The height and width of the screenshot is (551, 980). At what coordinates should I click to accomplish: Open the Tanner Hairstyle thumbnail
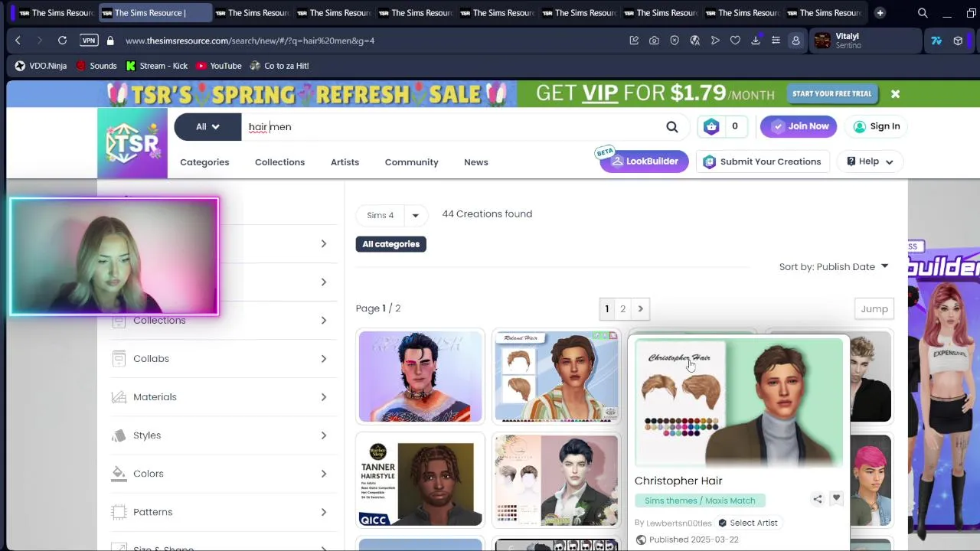(x=420, y=481)
